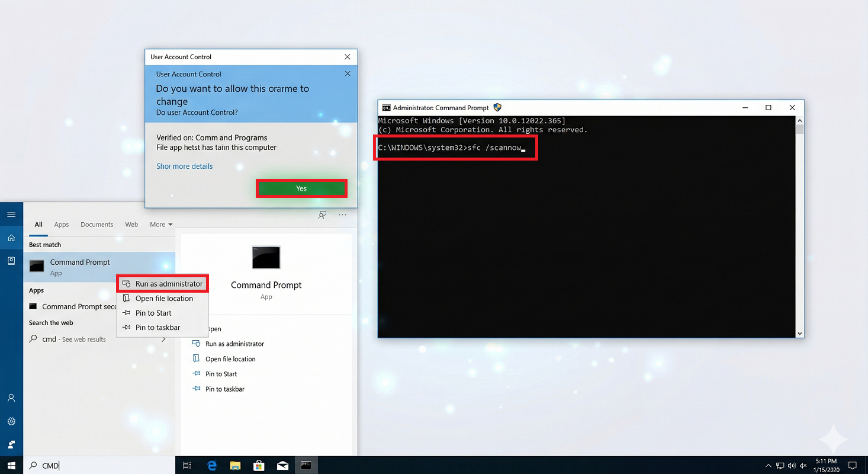Choose Open file location from context menu
This screenshot has height=474, width=868.
coord(163,299)
